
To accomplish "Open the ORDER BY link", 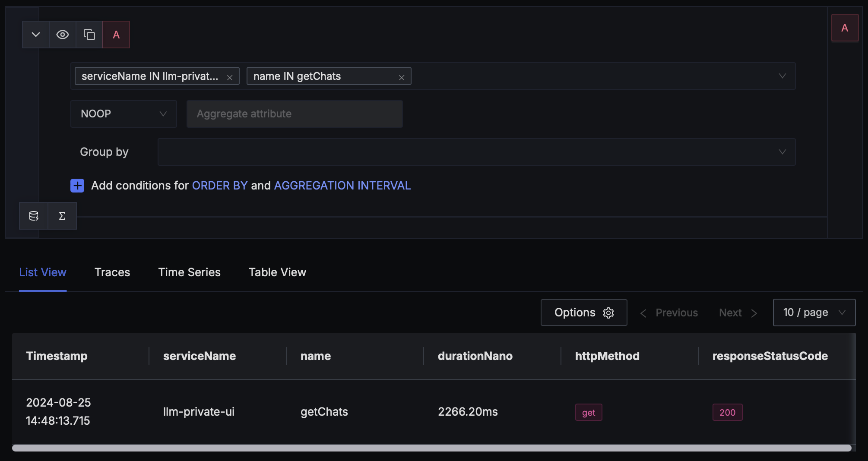I will click(220, 186).
